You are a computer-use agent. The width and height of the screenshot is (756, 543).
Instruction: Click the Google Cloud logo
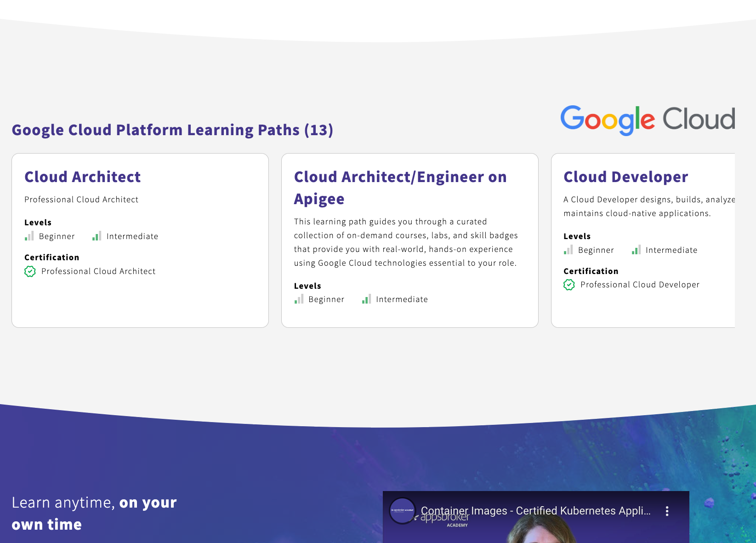(648, 120)
